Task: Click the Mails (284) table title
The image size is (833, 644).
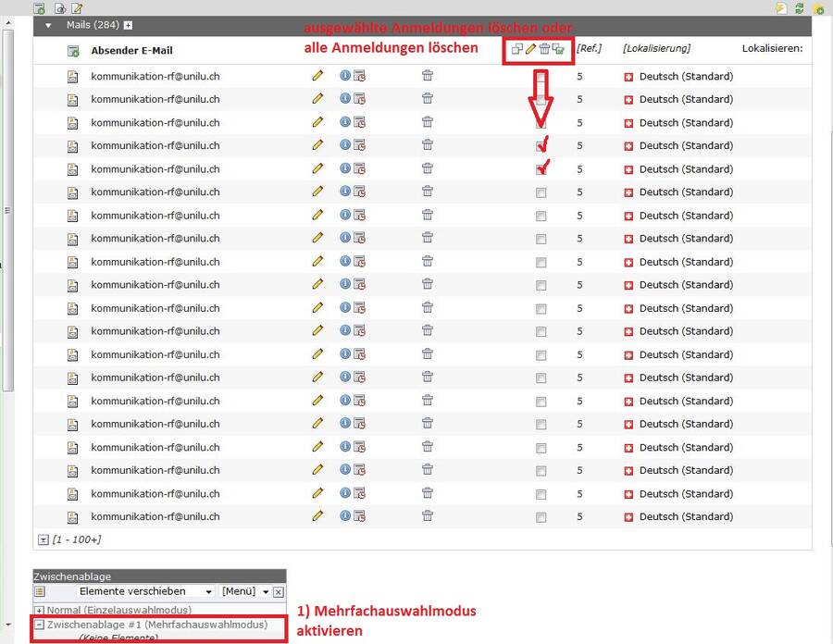Action: point(93,25)
